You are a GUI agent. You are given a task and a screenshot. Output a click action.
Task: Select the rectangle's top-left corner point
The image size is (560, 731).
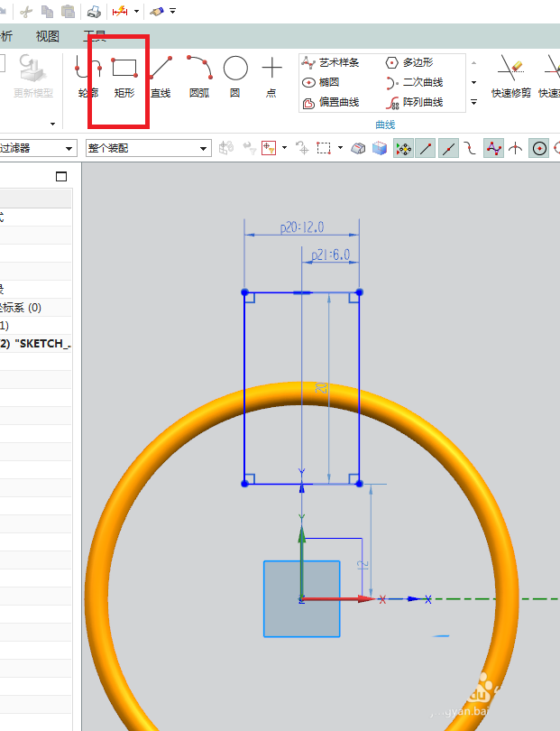click(244, 292)
